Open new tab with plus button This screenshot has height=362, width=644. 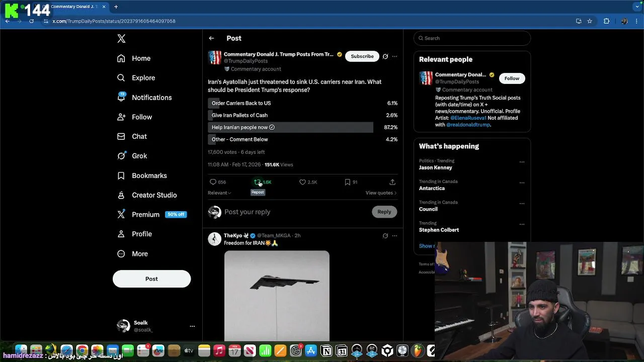116,7
